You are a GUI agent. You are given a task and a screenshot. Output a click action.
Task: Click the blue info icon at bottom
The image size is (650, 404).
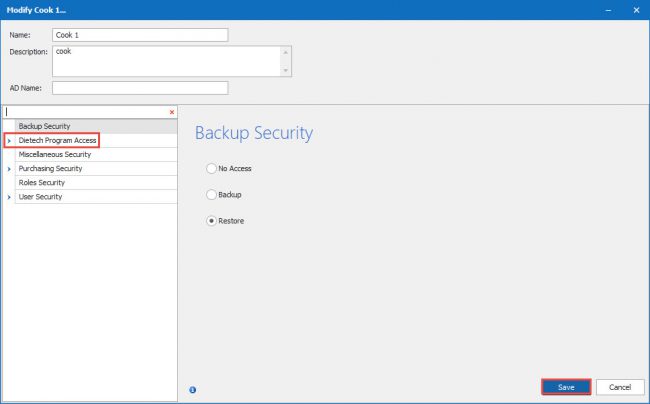[192, 389]
